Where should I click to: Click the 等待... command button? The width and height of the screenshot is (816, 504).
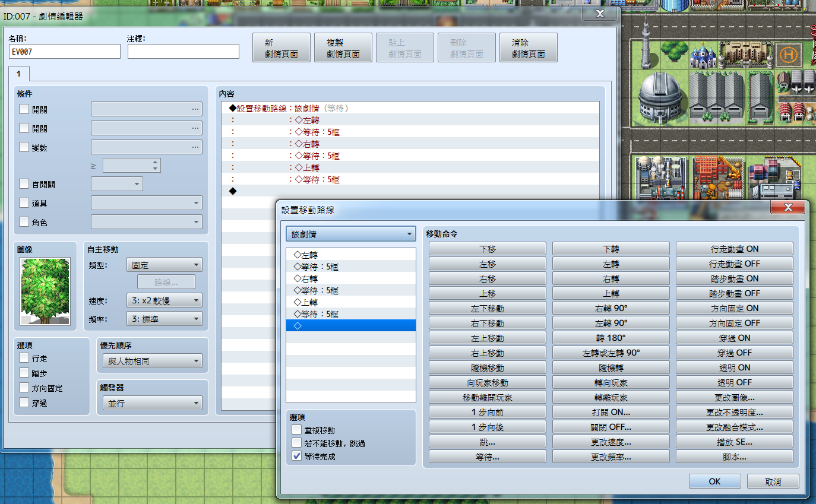[x=488, y=457]
